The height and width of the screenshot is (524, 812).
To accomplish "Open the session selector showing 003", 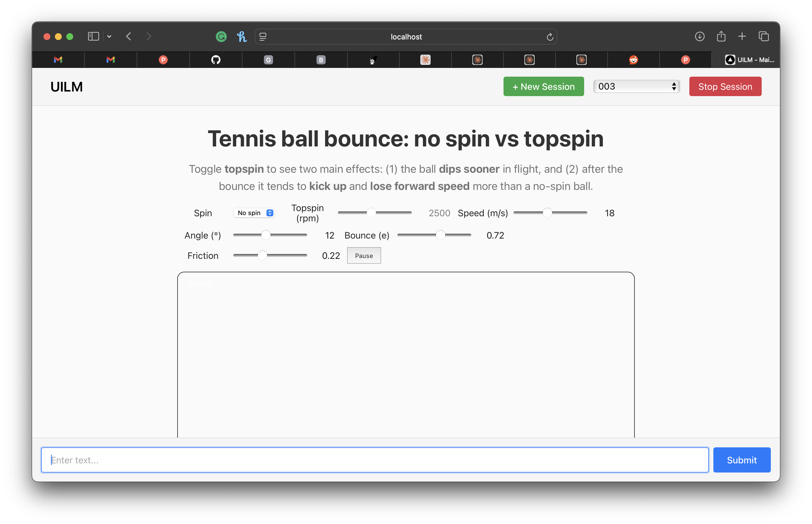I will pyautogui.click(x=636, y=86).
